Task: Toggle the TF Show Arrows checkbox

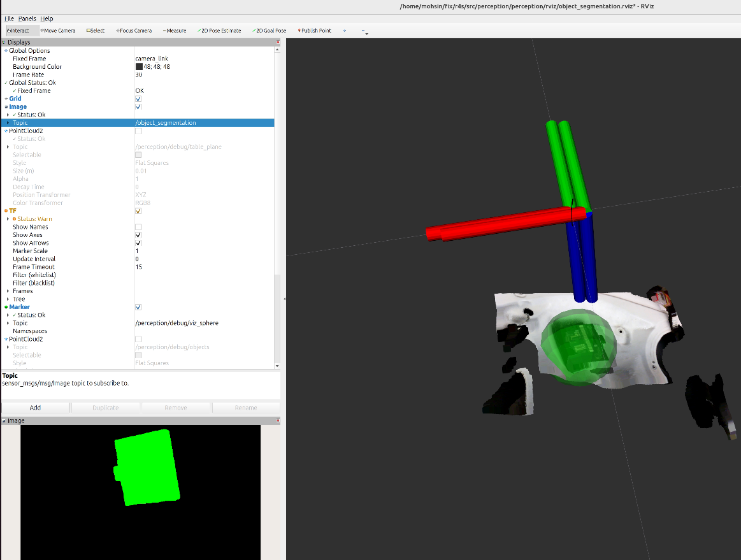Action: coord(138,243)
